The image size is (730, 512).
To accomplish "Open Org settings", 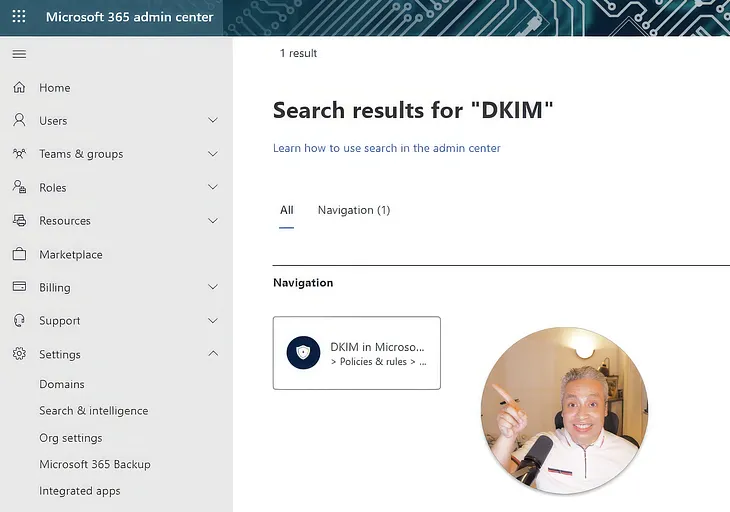I will tap(71, 438).
